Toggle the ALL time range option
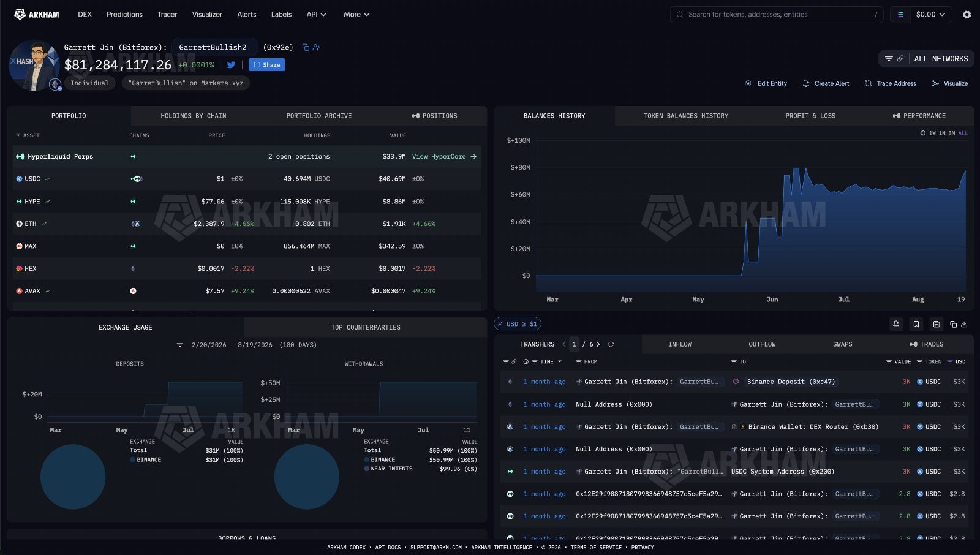The height and width of the screenshot is (555, 980). pyautogui.click(x=963, y=133)
